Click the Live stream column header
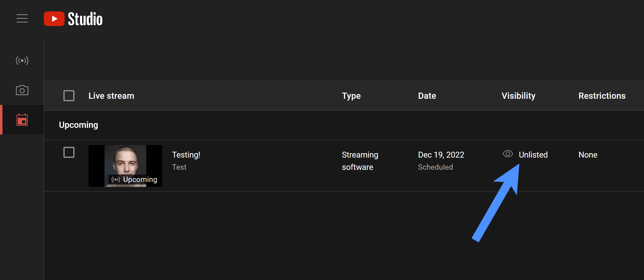Image resolution: width=644 pixels, height=280 pixels. pyautogui.click(x=111, y=96)
